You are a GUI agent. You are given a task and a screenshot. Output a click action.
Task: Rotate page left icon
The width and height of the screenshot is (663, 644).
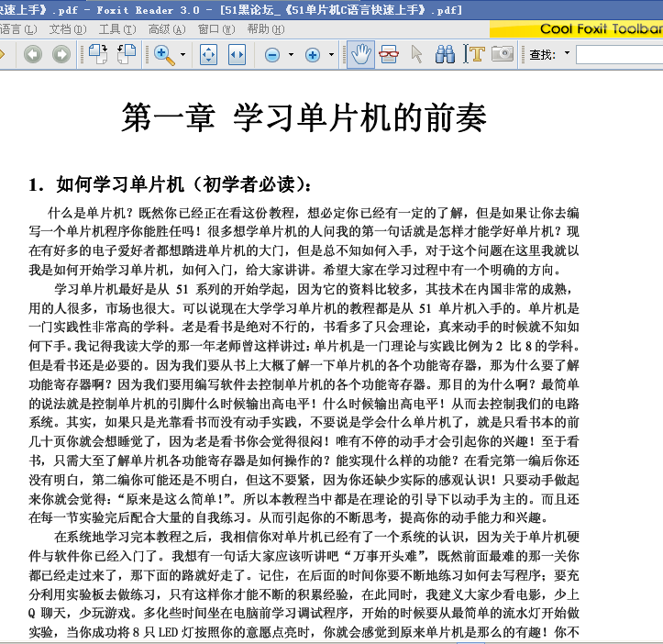click(x=126, y=54)
